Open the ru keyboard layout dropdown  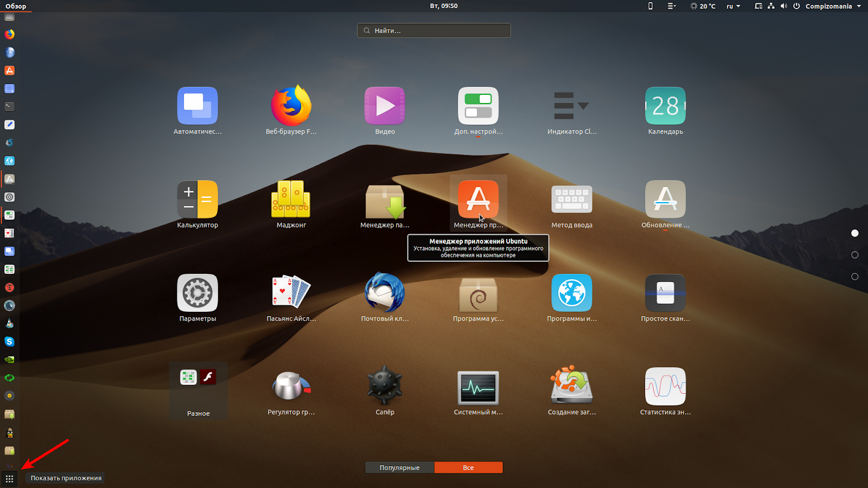(732, 6)
